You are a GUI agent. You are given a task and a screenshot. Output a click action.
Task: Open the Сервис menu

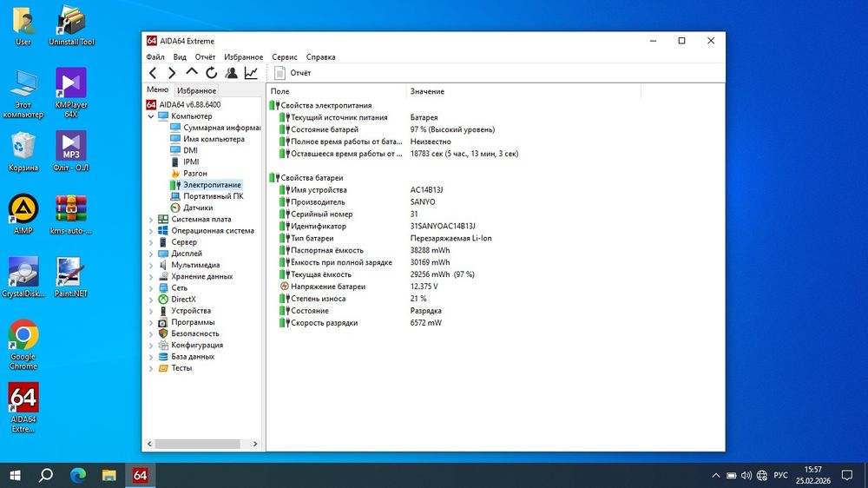[x=284, y=57]
